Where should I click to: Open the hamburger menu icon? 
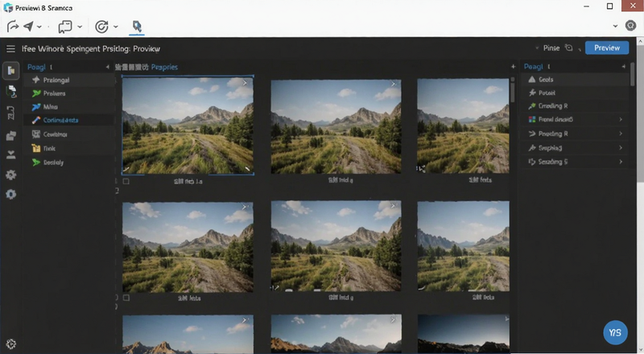(x=10, y=49)
